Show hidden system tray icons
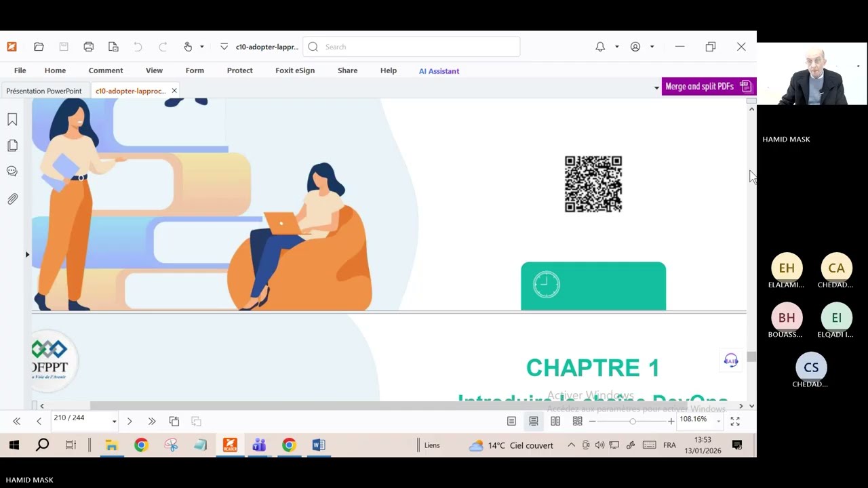Viewport: 868px width, 488px height. (571, 445)
